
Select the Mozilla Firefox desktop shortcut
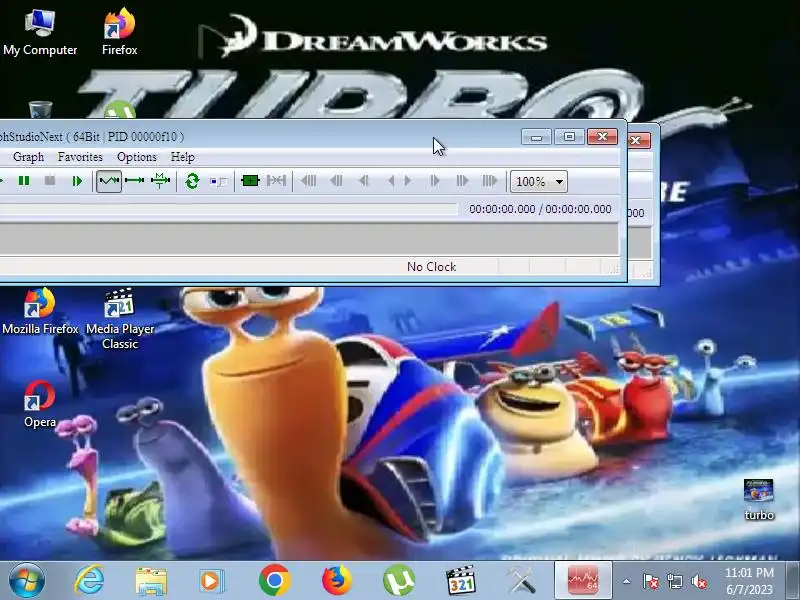click(x=40, y=312)
